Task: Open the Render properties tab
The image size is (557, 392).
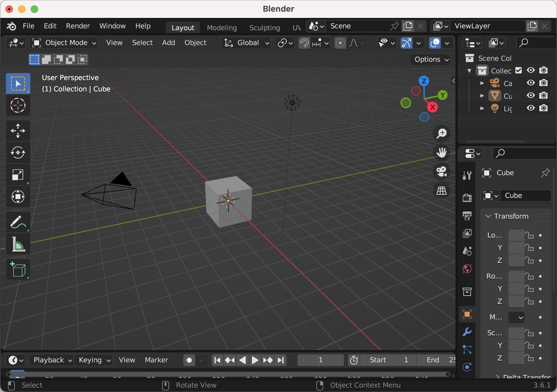Action: point(467,198)
